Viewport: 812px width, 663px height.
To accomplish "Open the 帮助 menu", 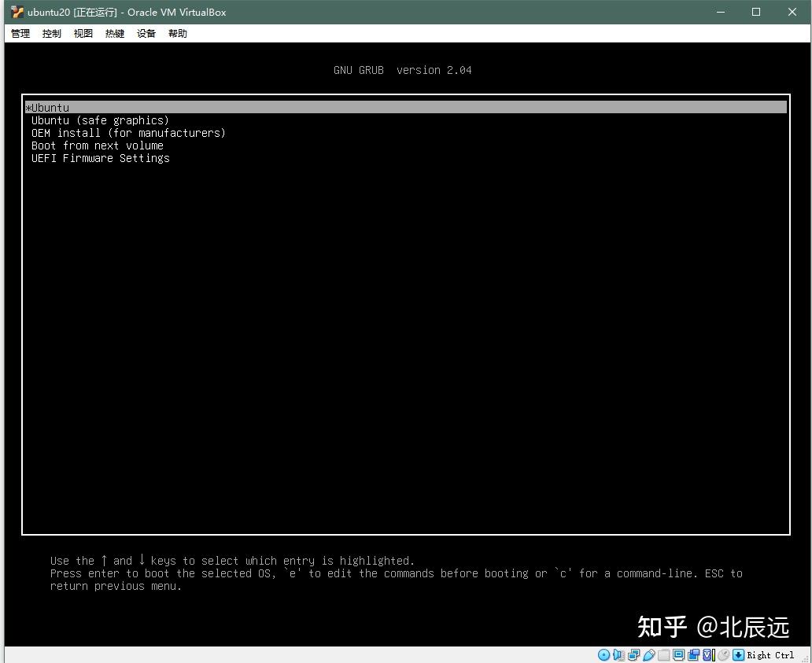I will (x=178, y=34).
